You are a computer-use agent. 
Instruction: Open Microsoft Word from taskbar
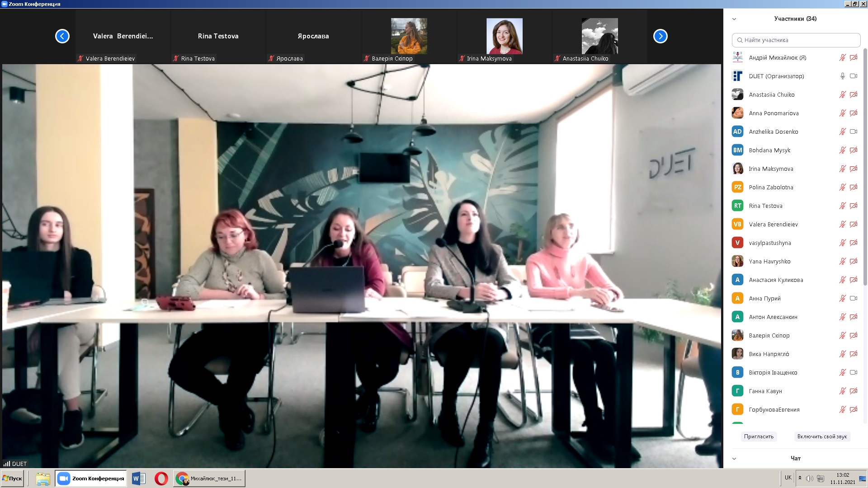(138, 479)
